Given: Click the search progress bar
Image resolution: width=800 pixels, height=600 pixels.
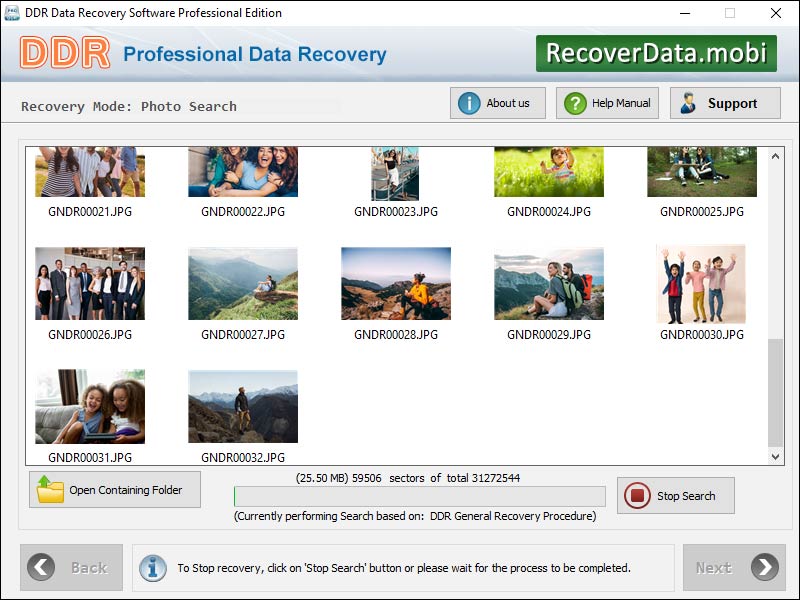Looking at the screenshot, I should coord(420,496).
